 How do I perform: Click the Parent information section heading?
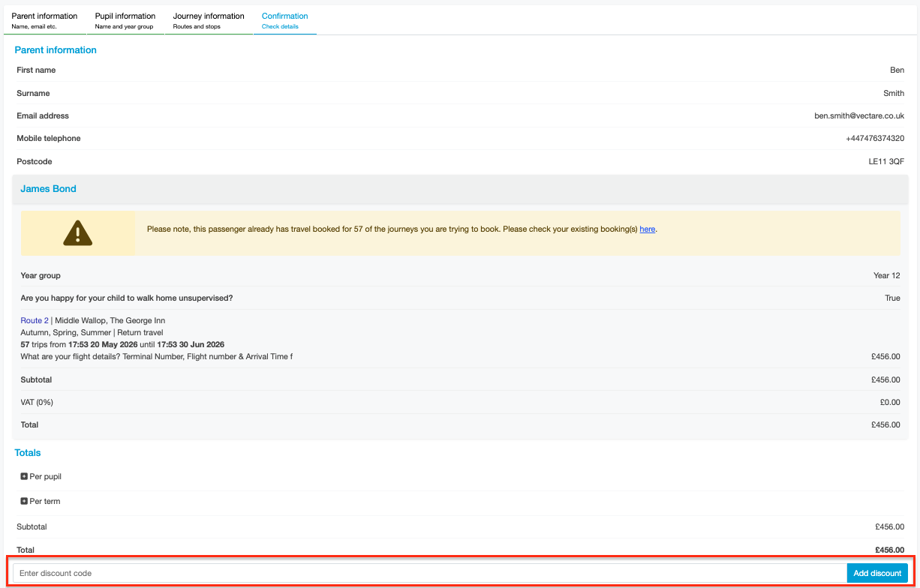tap(56, 50)
